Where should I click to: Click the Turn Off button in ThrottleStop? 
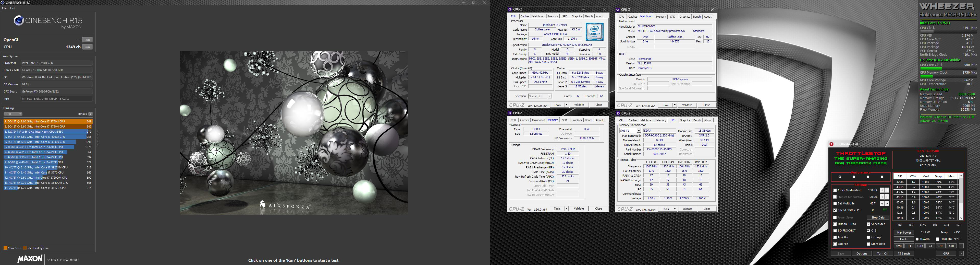[883, 254]
